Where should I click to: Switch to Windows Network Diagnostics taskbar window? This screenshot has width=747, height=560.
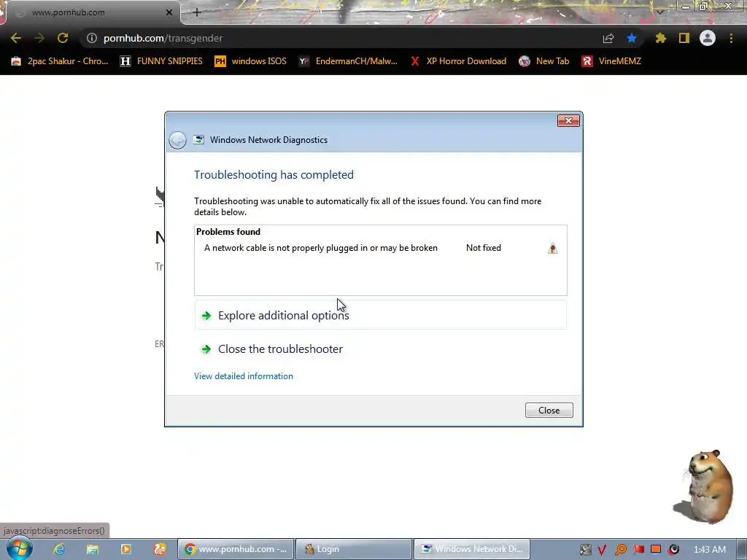pyautogui.click(x=472, y=549)
